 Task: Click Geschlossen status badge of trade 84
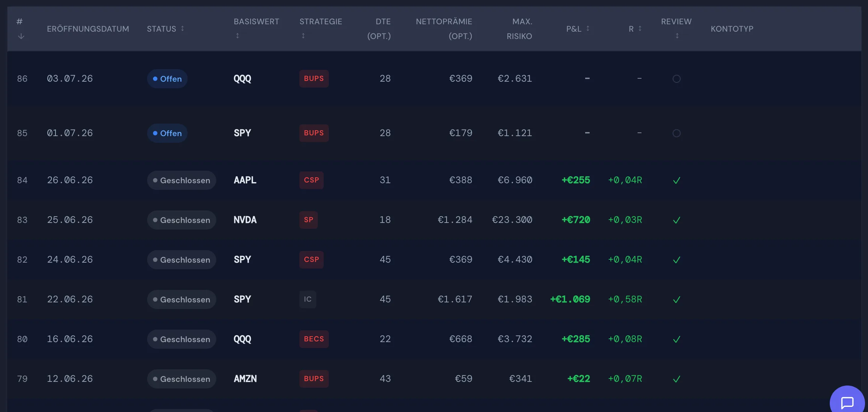pos(182,180)
